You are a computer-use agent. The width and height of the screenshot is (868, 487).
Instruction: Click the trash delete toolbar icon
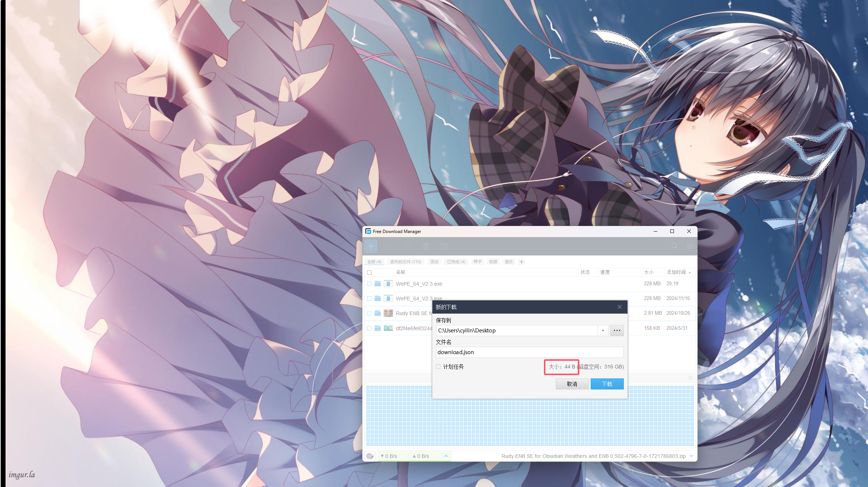click(426, 246)
